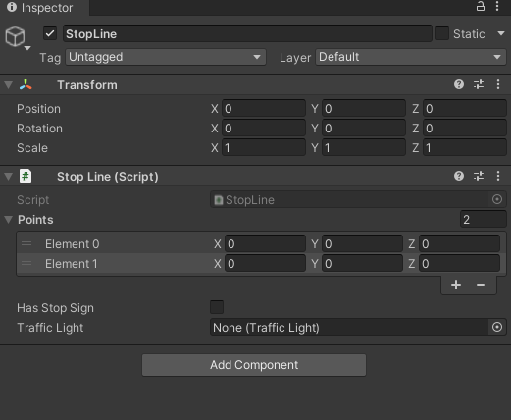Screen dimensions: 511x420
Task: Click the Points array size field
Action: pos(483,219)
